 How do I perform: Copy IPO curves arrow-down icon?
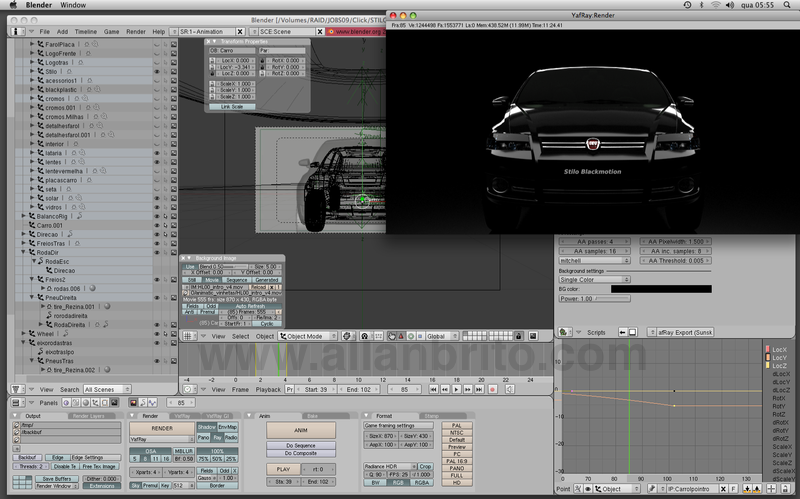pyautogui.click(x=747, y=489)
